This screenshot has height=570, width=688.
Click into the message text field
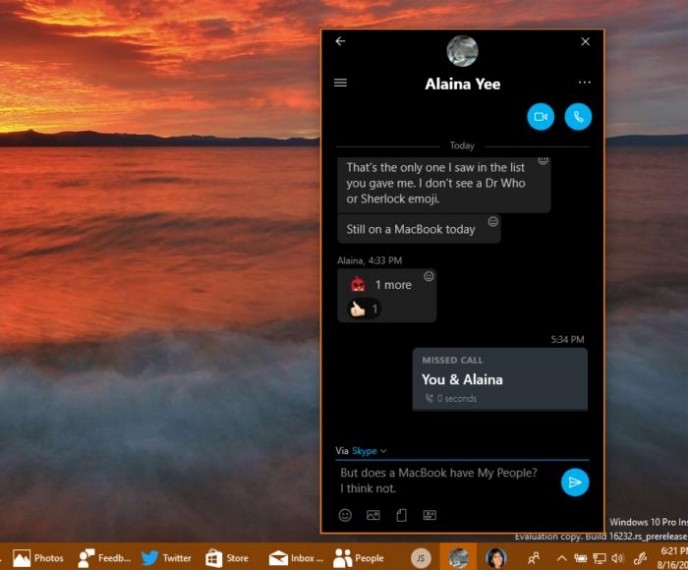click(445, 481)
